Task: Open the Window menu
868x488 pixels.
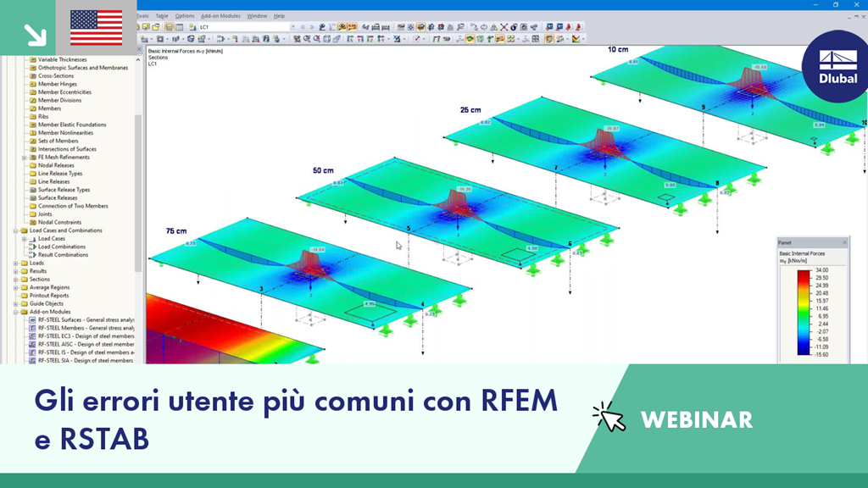Action: point(257,16)
